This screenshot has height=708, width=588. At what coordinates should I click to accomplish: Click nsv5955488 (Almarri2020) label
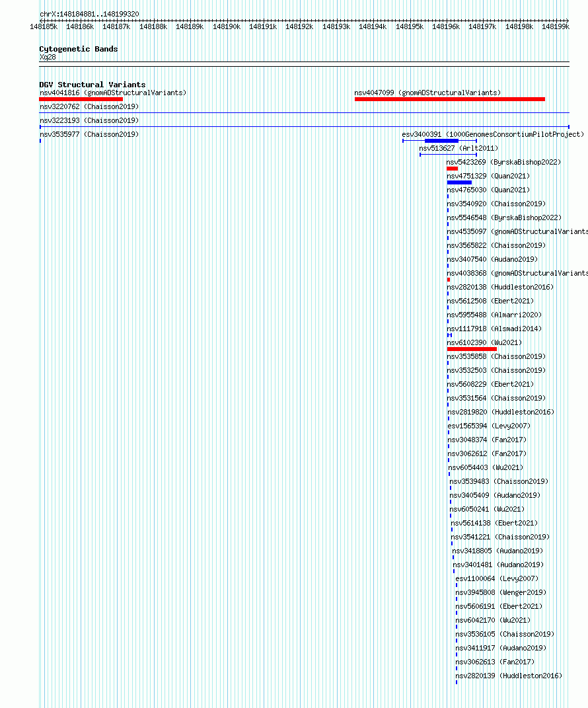pyautogui.click(x=494, y=315)
